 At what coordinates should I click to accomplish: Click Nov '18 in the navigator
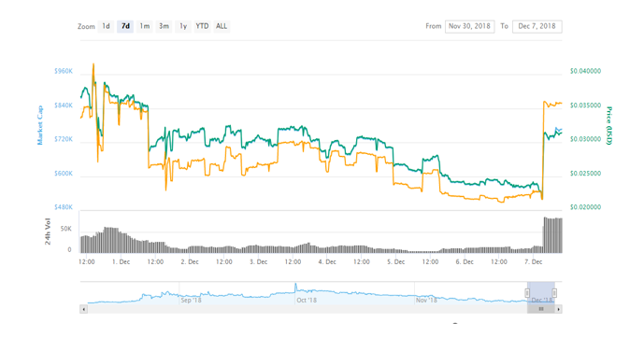tap(426, 300)
